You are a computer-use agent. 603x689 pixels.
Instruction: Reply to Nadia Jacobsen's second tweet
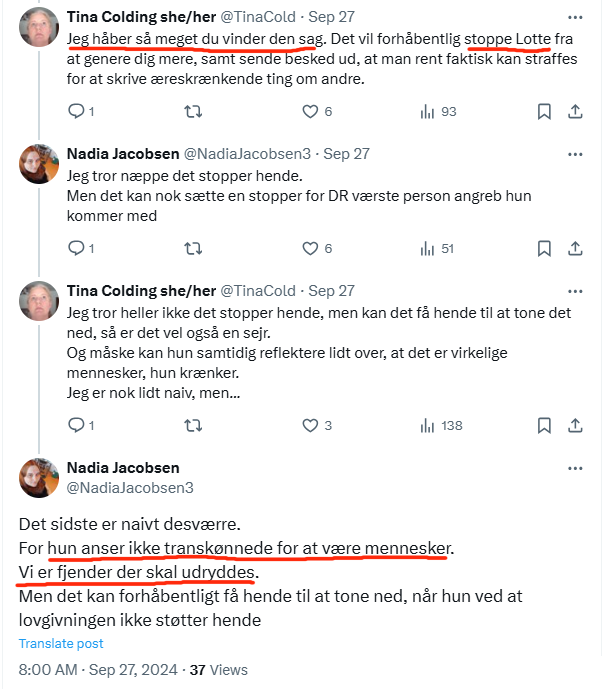[75, 248]
